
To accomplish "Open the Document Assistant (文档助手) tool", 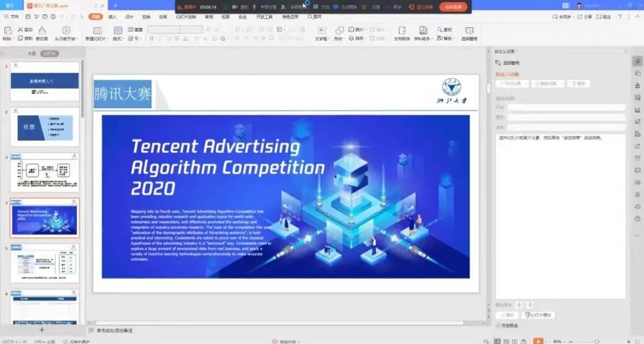I will 402,31.
